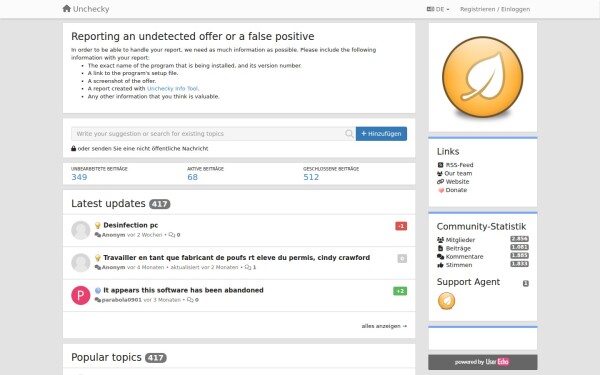The width and height of the screenshot is (600, 375).
Task: Open unbearbeitete Beiträge count 349
Action: pyautogui.click(x=79, y=177)
